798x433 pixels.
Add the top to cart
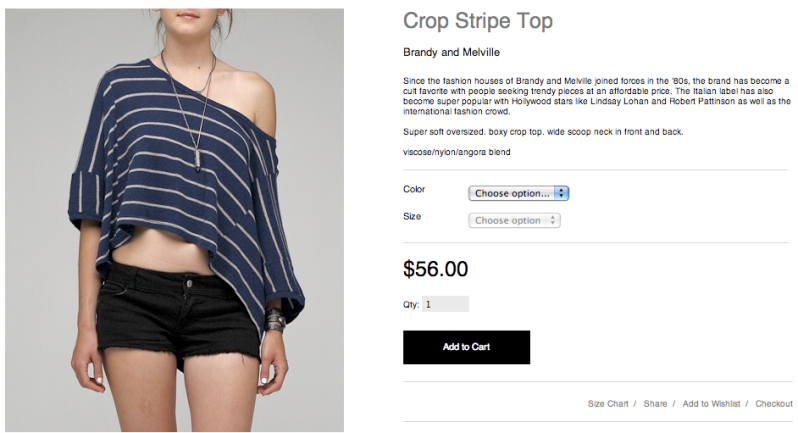(x=466, y=347)
